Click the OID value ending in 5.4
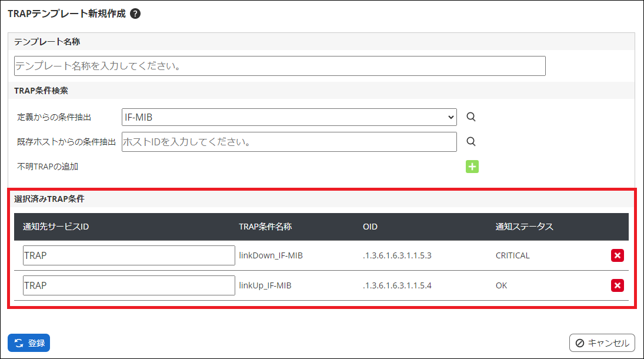Image resolution: width=644 pixels, height=359 pixels. 397,285
